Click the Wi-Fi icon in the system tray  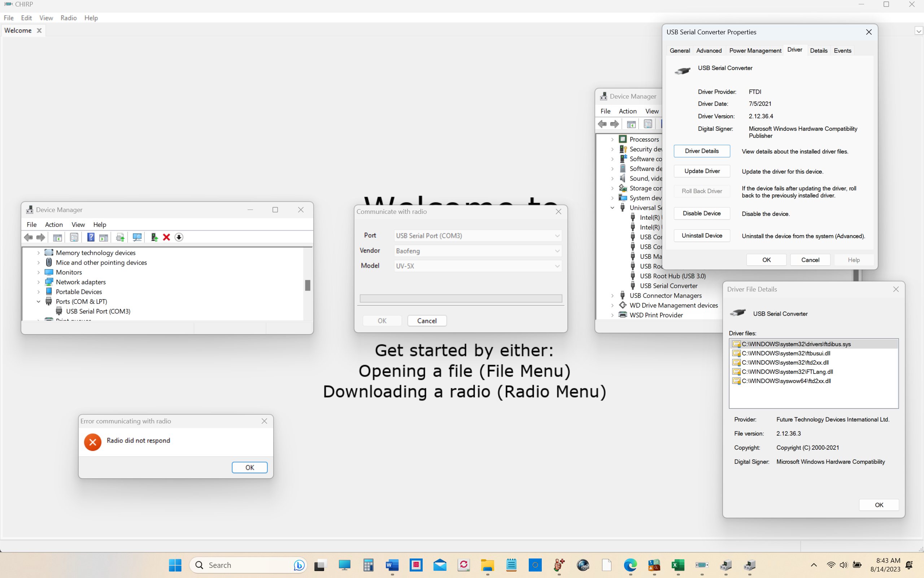831,565
